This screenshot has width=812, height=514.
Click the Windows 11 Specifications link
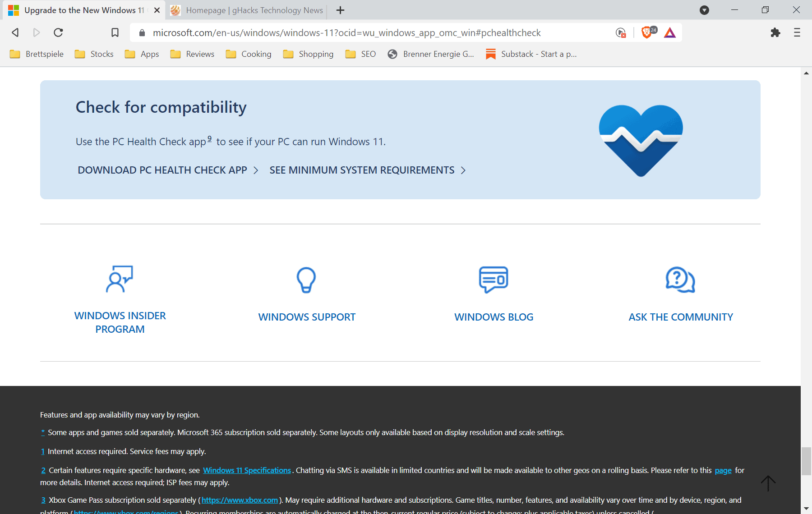click(247, 470)
